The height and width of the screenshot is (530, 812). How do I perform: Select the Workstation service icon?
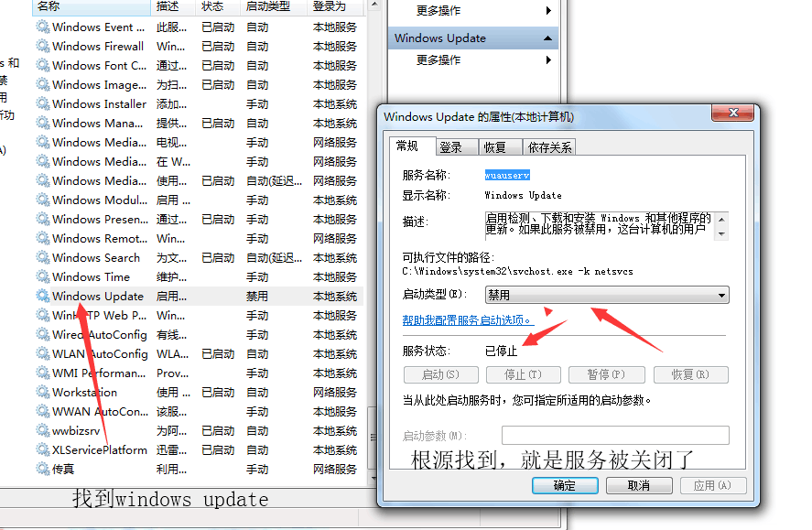pyautogui.click(x=42, y=392)
